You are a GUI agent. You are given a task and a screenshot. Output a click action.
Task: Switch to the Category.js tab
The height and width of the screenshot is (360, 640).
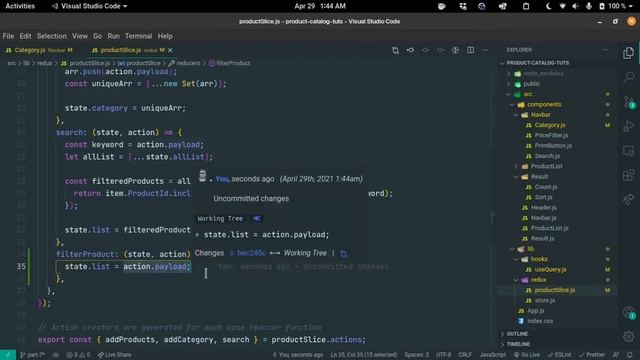point(40,50)
